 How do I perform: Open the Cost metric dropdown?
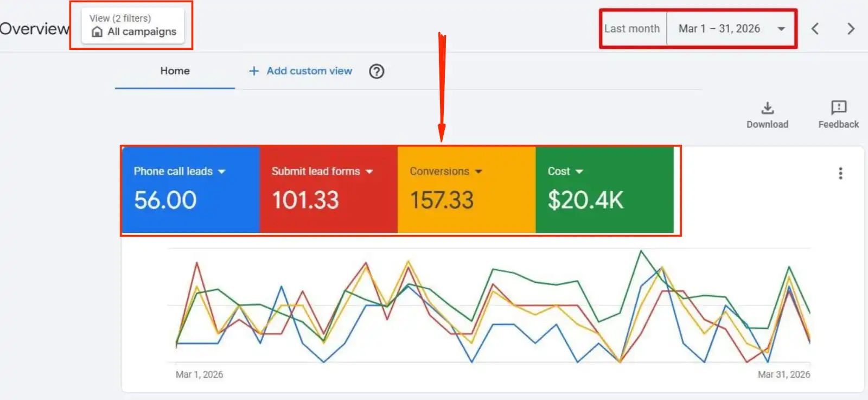tap(565, 172)
